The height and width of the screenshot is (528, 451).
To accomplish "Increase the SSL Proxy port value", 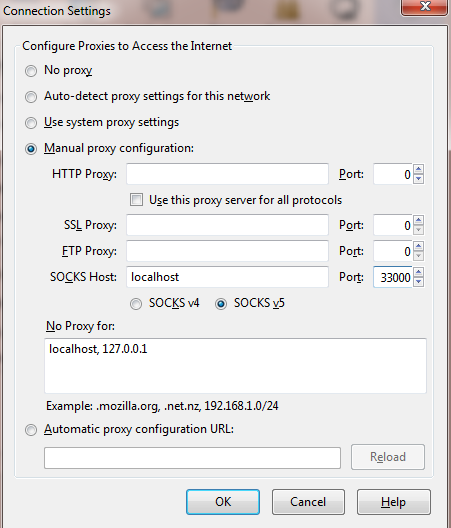I will coord(418,220).
